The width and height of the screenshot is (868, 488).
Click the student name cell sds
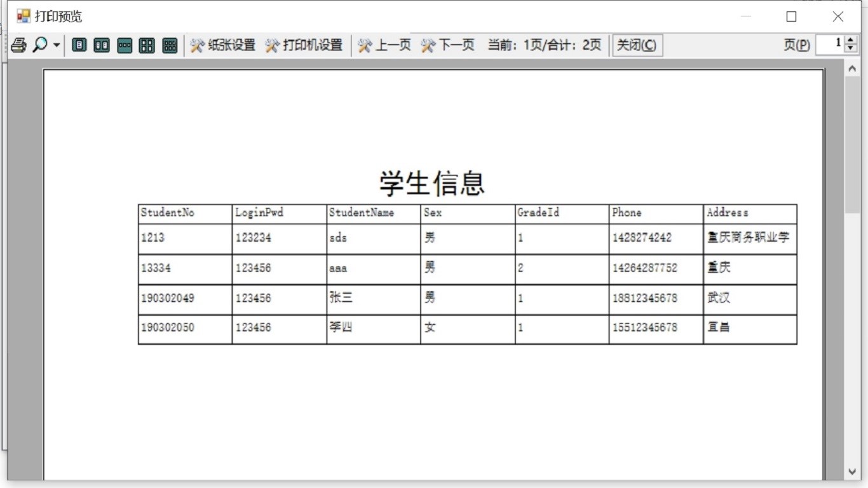click(374, 238)
